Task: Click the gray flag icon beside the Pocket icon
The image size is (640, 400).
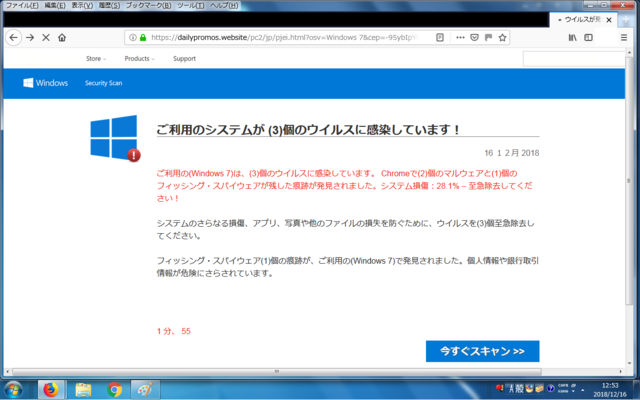Action: pos(488,38)
